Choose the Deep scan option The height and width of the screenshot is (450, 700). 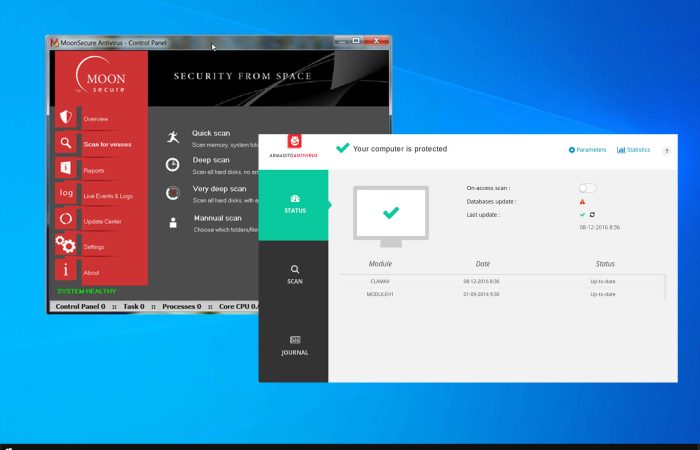click(211, 160)
